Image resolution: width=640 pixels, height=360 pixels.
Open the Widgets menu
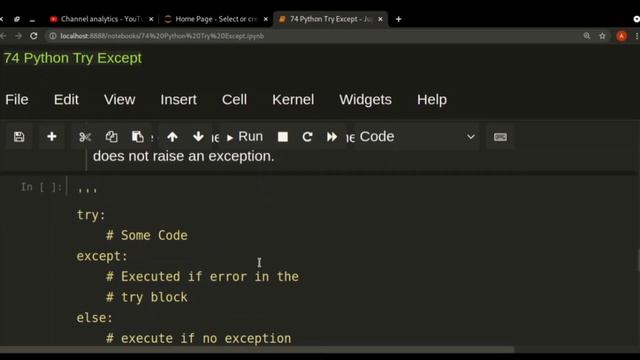[365, 100]
